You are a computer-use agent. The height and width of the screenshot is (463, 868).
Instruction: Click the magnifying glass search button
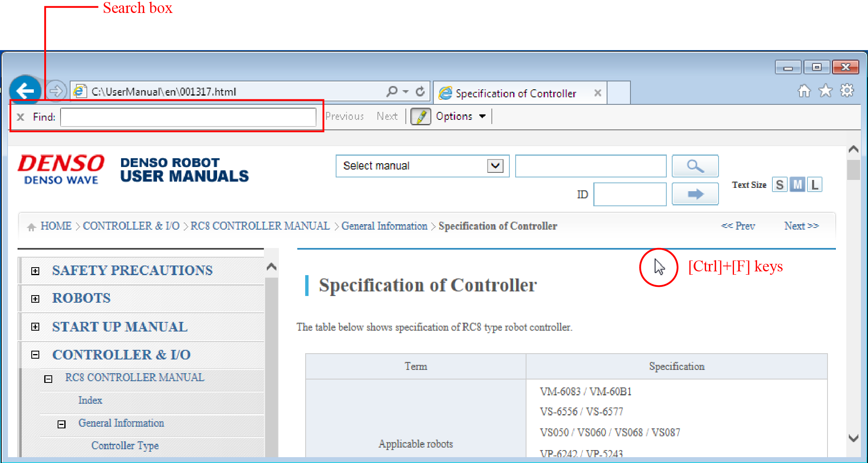pos(695,166)
